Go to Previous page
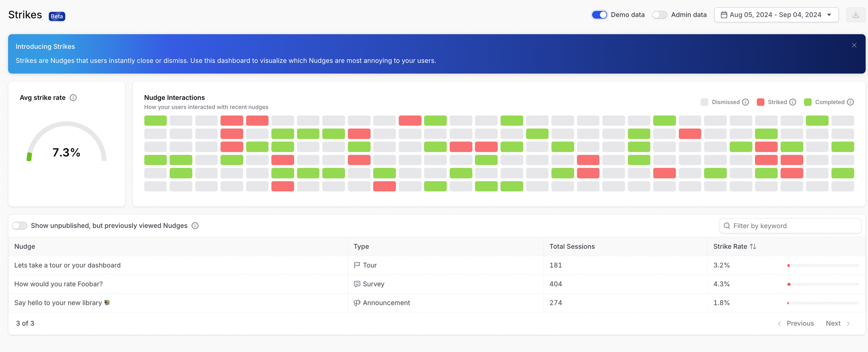 796,323
